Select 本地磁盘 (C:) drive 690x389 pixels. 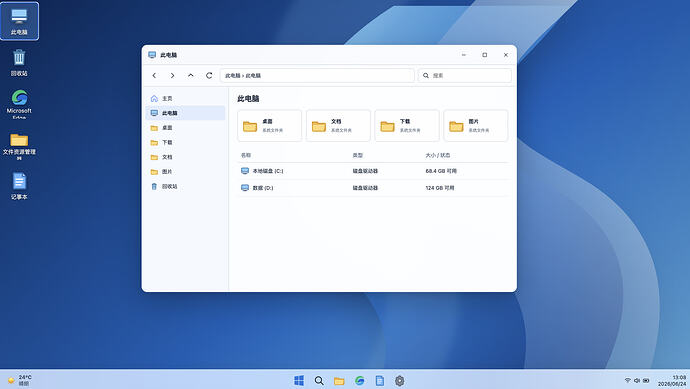click(373, 171)
